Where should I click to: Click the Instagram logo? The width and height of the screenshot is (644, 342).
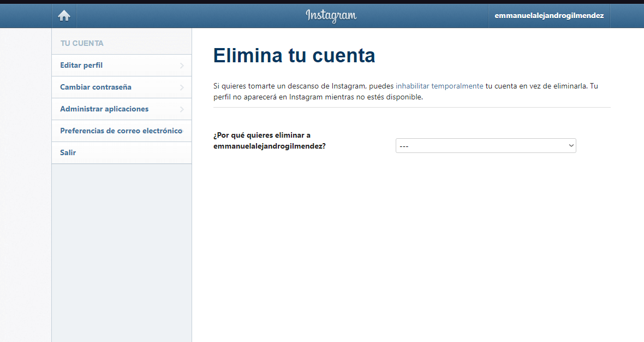pos(330,15)
